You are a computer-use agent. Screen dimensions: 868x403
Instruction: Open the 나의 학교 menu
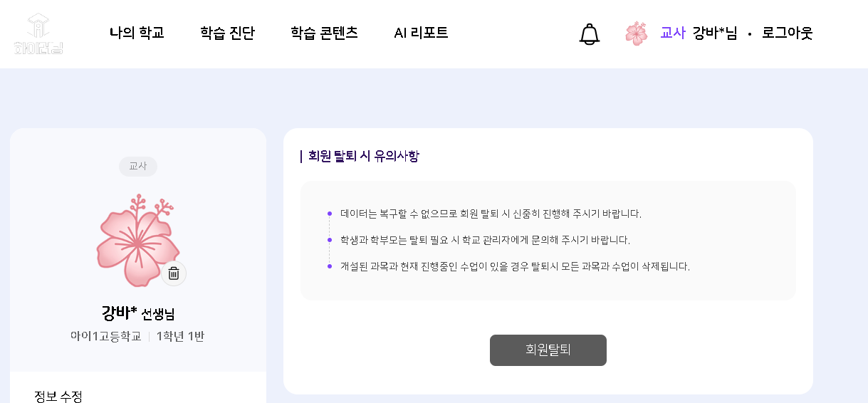point(137,33)
